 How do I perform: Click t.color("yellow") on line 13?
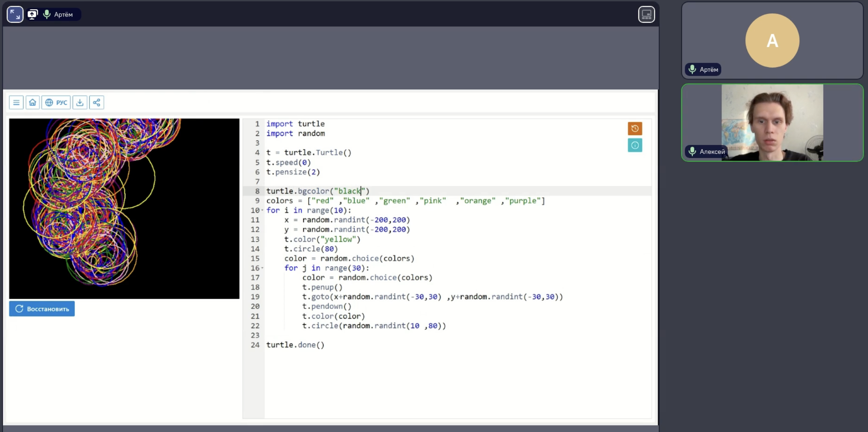tap(322, 239)
